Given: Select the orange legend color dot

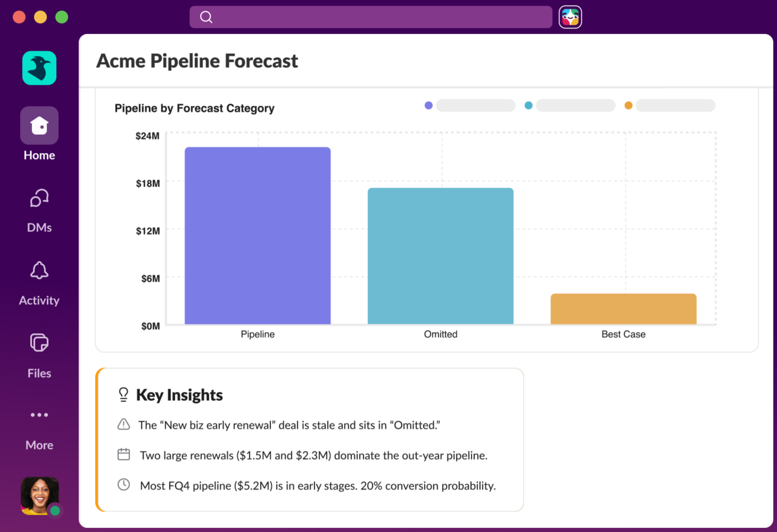Looking at the screenshot, I should pyautogui.click(x=629, y=105).
